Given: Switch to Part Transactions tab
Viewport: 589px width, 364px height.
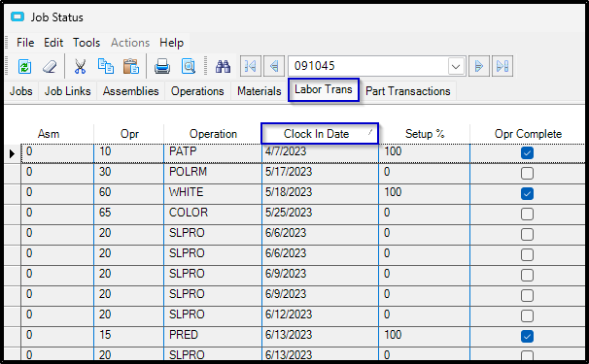Looking at the screenshot, I should click(407, 91).
